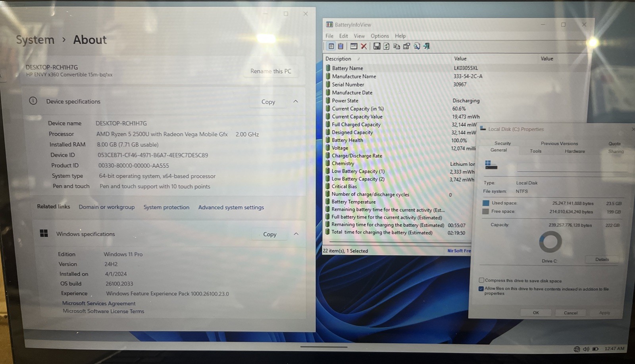This screenshot has width=635, height=364.
Task: Click the drive icon in Local Disk Properties
Action: pos(491,165)
